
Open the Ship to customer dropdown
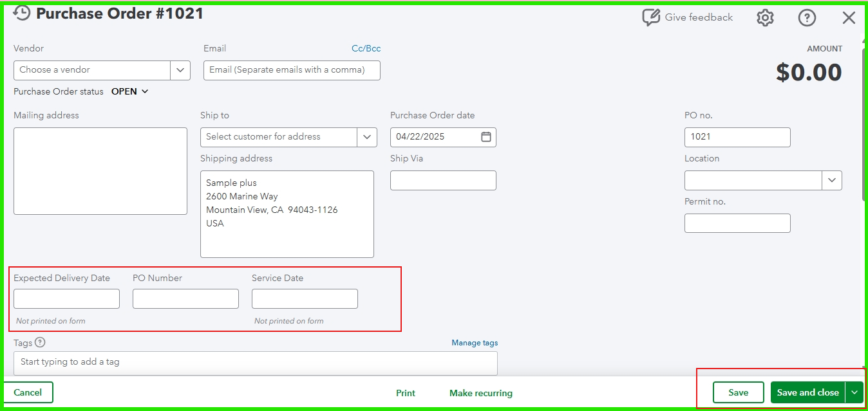[367, 136]
